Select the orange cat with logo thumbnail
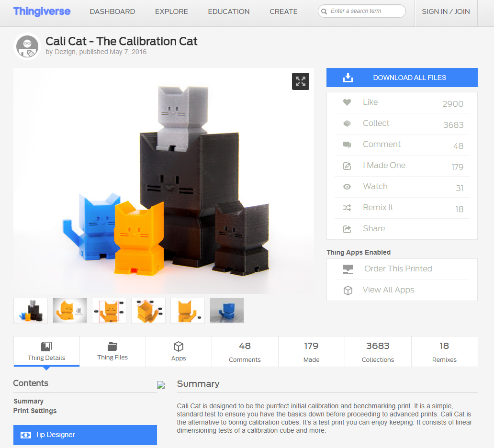Image resolution: width=494 pixels, height=448 pixels. 70,311
